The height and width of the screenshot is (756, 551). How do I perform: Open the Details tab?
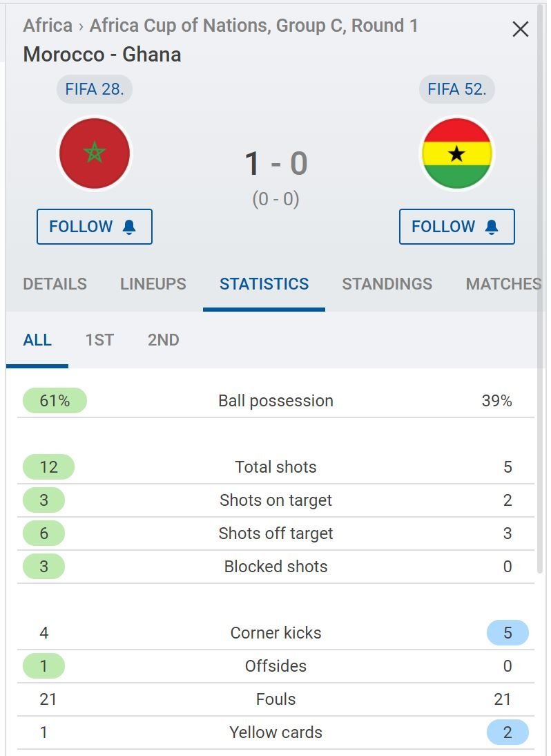pos(55,284)
